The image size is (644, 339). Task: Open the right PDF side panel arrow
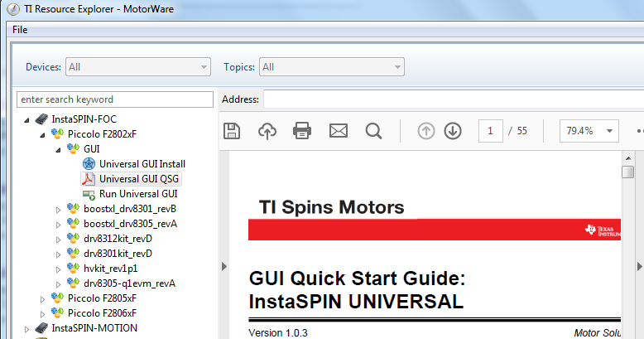[x=640, y=267]
